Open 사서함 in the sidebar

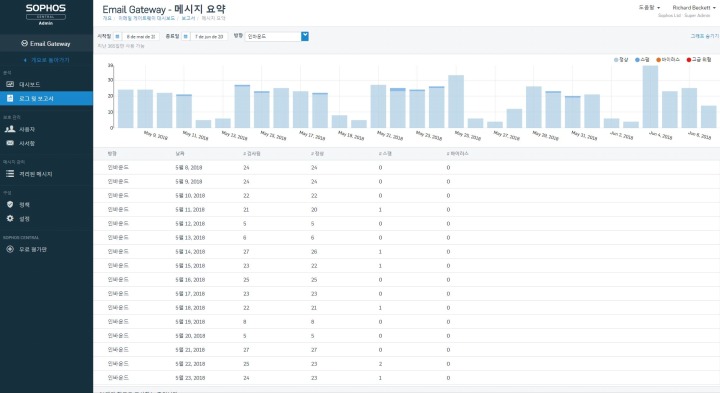point(27,143)
